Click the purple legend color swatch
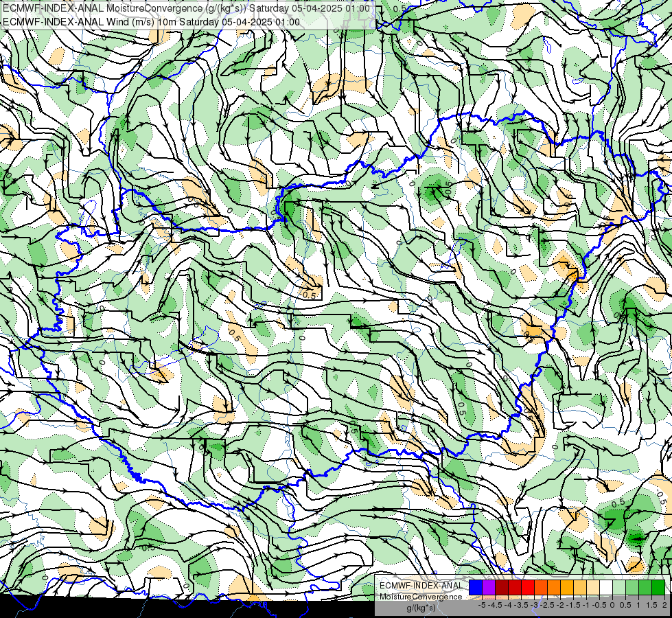Image resolution: width=672 pixels, height=618 pixels. pyautogui.click(x=489, y=588)
